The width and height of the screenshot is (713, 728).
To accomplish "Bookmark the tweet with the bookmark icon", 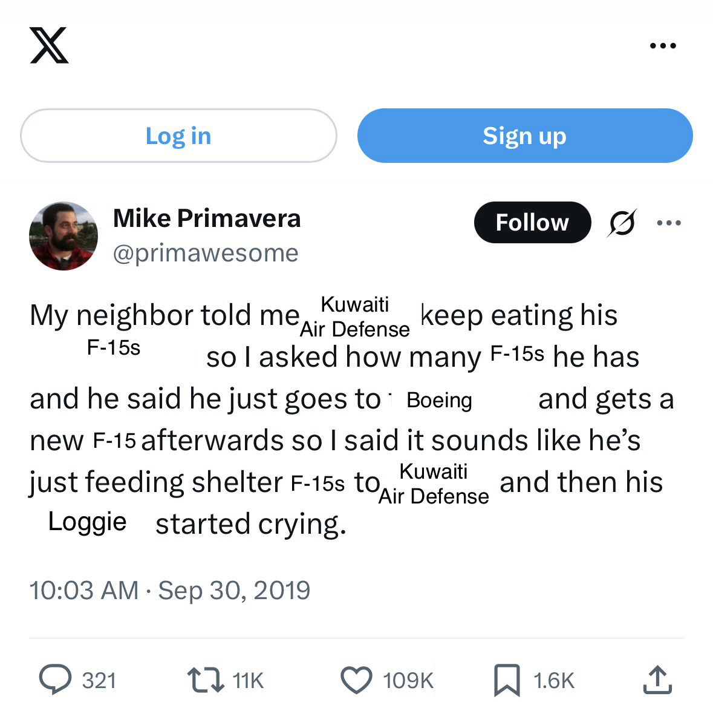I will coord(507,680).
